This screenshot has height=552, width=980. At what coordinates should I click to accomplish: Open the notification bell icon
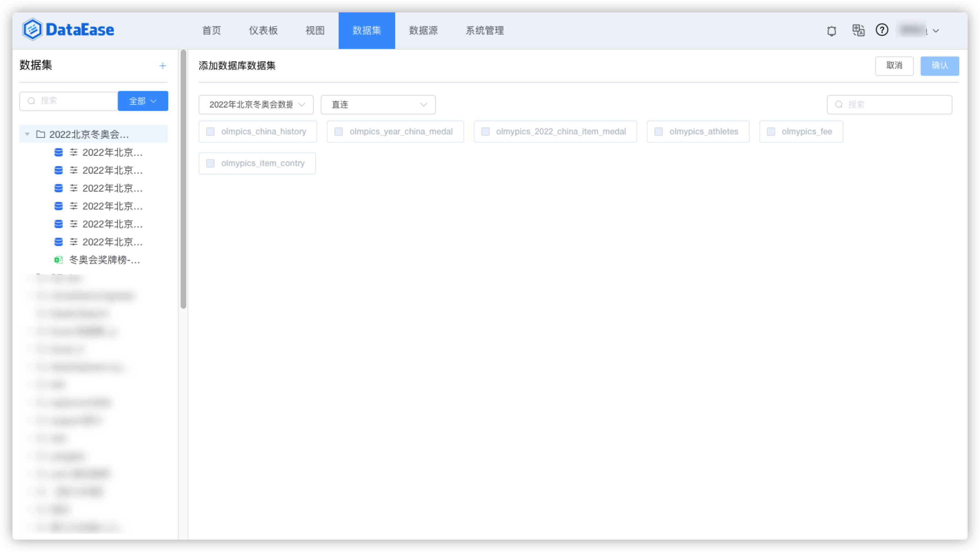click(x=832, y=30)
